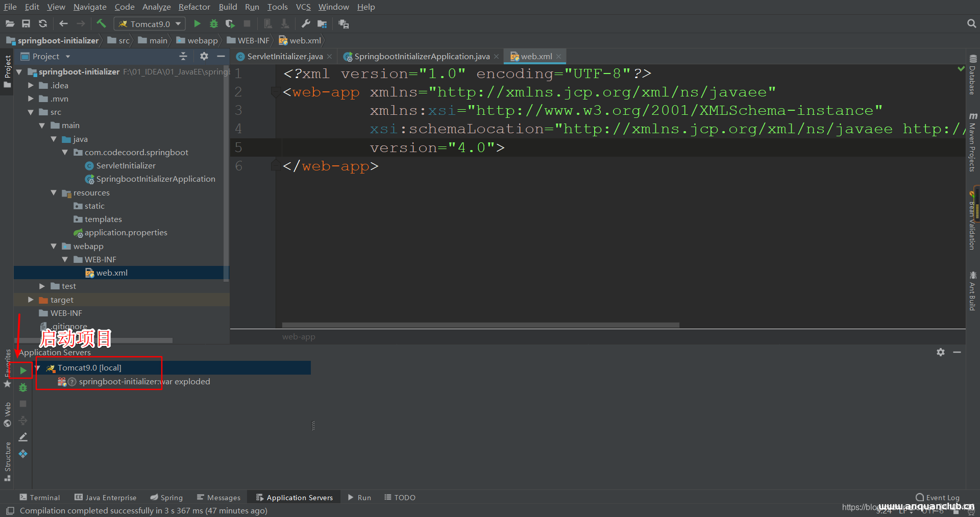Expand the target folder in project tree
This screenshot has width=980, height=517.
[31, 300]
